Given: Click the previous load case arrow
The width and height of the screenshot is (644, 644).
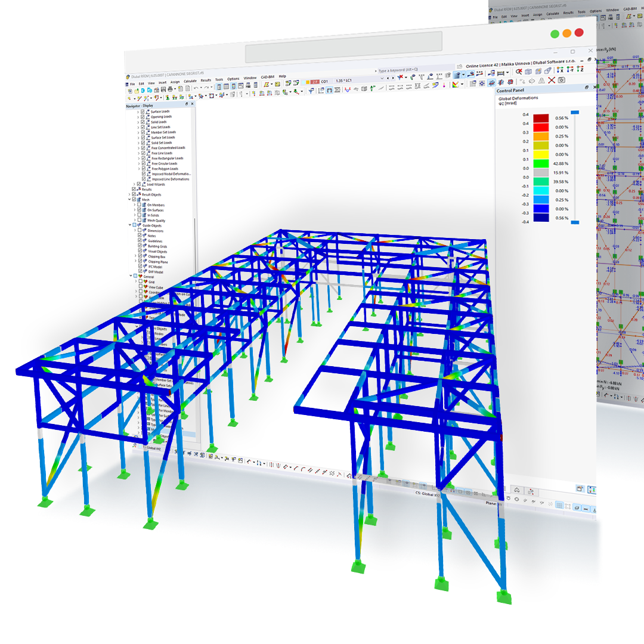Looking at the screenshot, I should [x=388, y=78].
